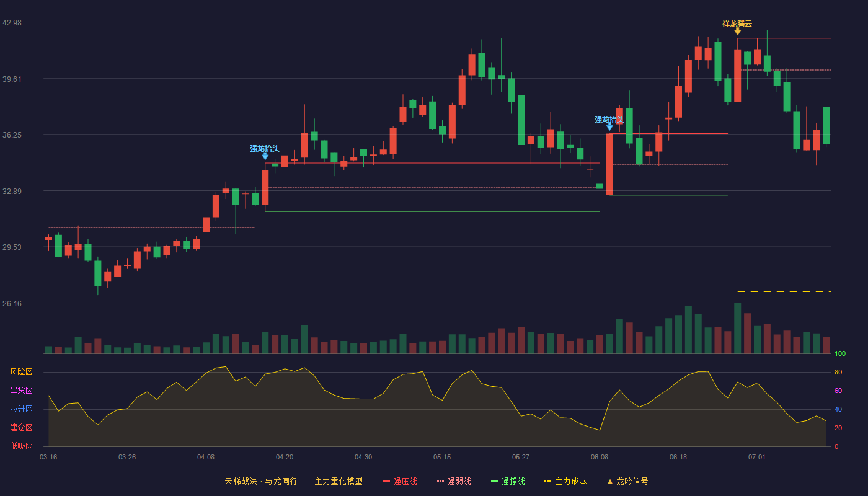Click the 06-08 date label

pyautogui.click(x=600, y=457)
